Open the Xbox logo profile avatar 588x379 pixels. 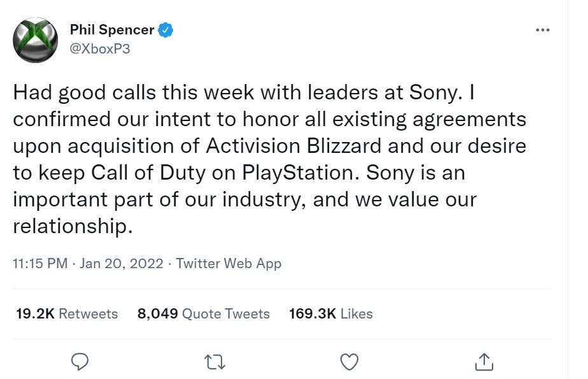[x=35, y=39]
